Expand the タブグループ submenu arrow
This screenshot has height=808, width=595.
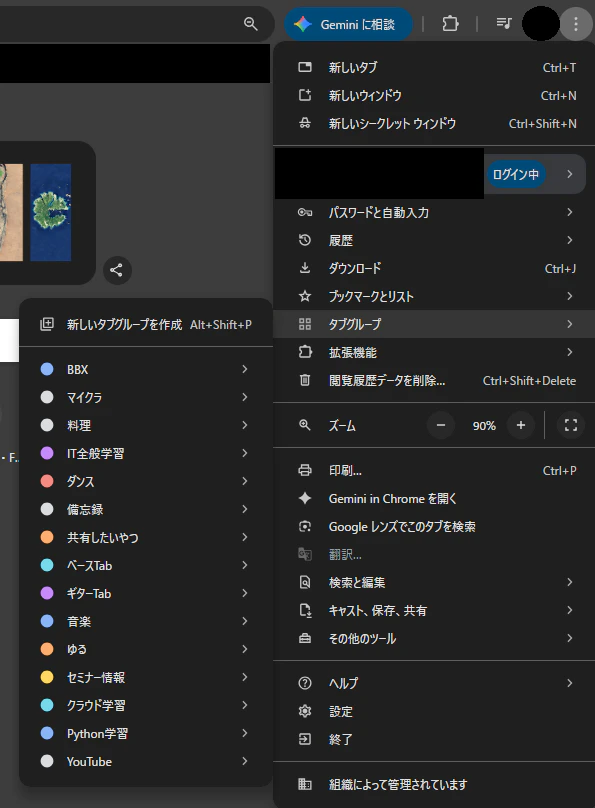point(570,324)
